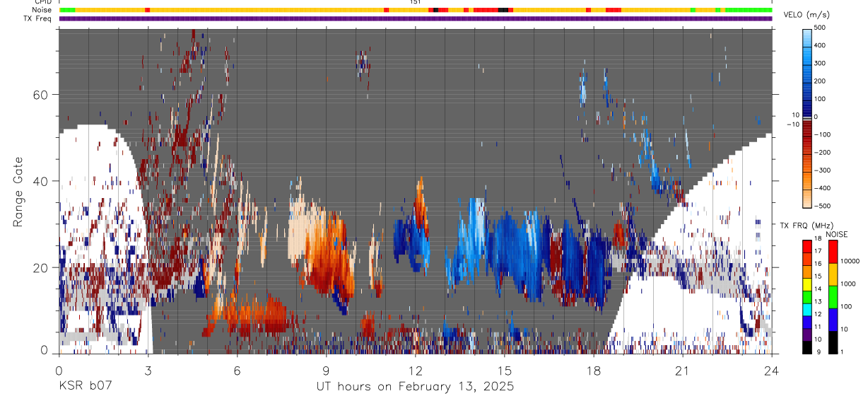Click the '400' tick on velocity color bar
The height and width of the screenshot is (401, 868).
click(x=821, y=46)
